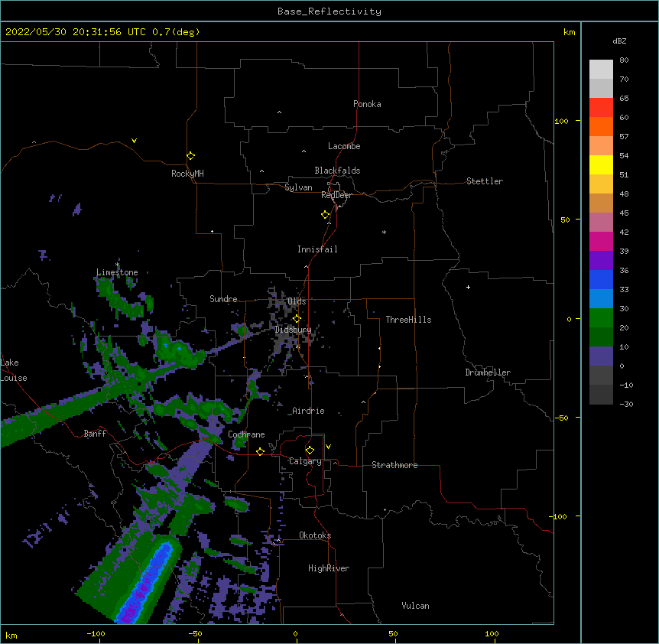The height and width of the screenshot is (644, 659).
Task: Click the yellow V marker northeast of Calgary
Action: tap(328, 447)
